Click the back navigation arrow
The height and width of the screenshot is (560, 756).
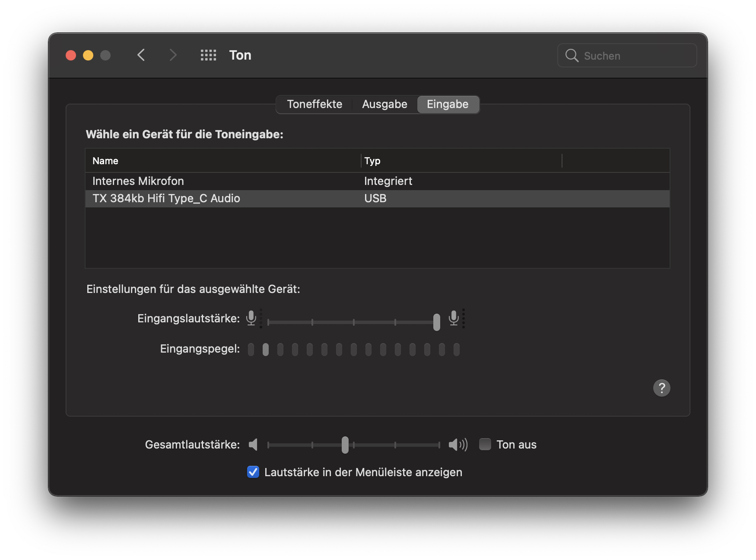click(x=141, y=55)
